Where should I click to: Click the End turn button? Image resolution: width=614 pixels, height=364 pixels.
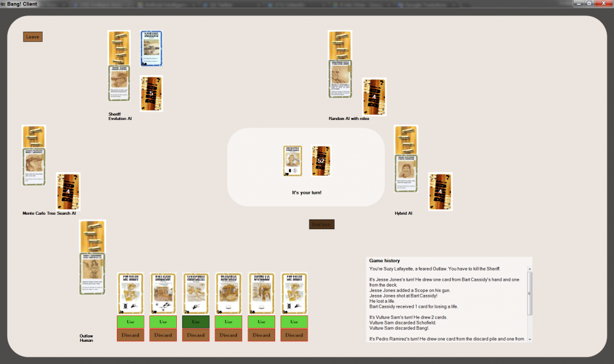(321, 224)
